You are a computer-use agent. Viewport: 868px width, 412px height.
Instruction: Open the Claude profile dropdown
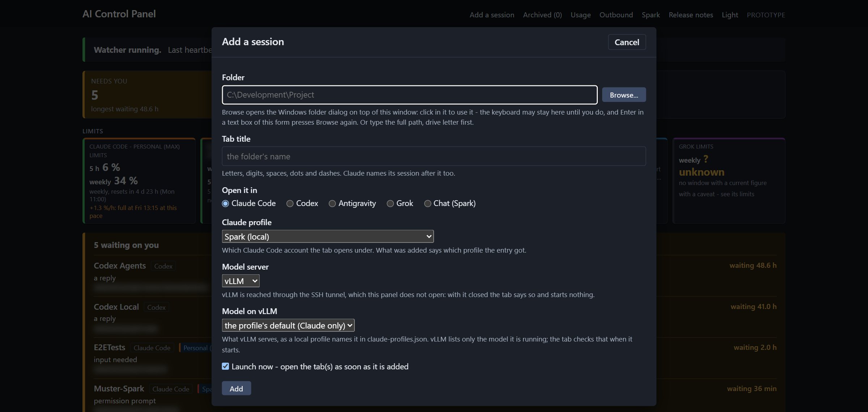328,236
